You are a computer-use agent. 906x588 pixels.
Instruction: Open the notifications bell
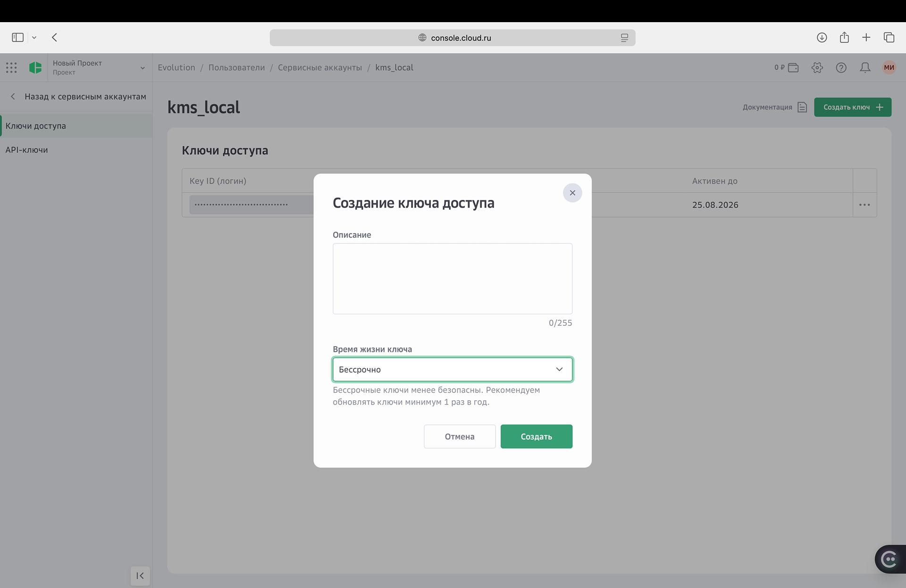point(865,67)
